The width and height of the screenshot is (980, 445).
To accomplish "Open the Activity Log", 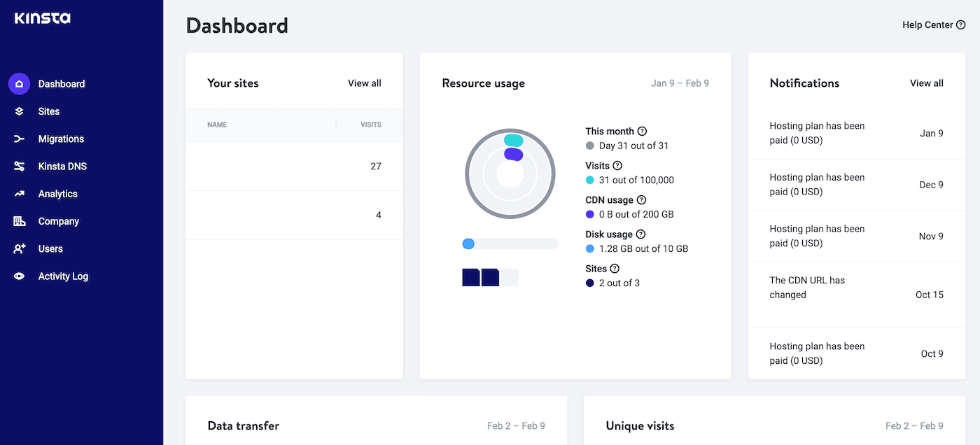I will click(x=63, y=276).
